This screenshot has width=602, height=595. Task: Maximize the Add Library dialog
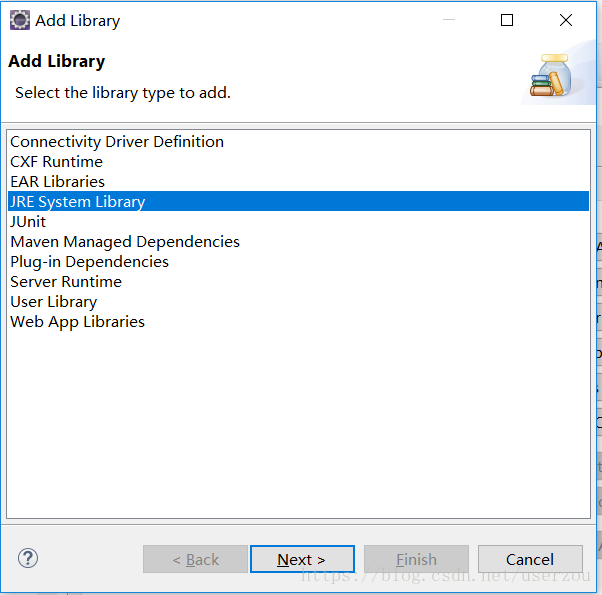click(x=507, y=20)
